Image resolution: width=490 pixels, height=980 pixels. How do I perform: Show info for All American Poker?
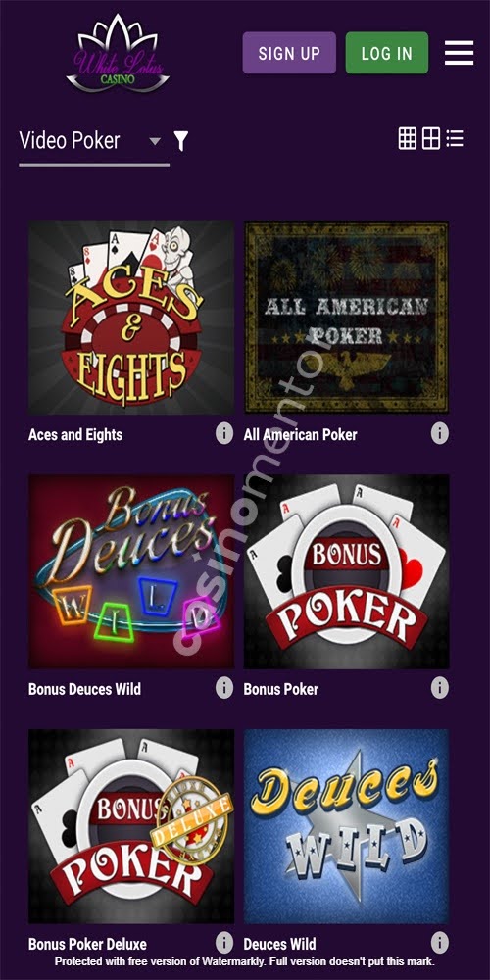point(439,433)
